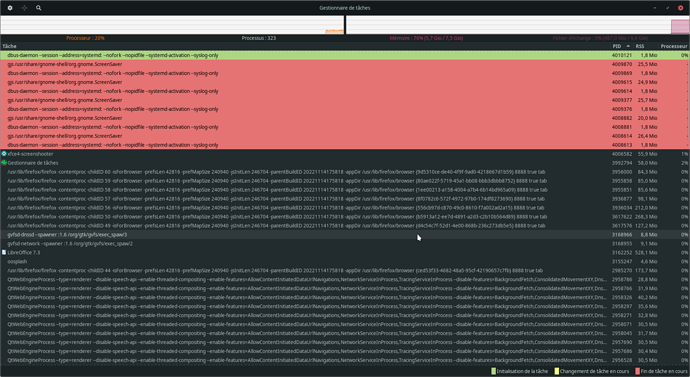Click red Fin de tâche swatch
Viewport: 690px width, 377px height.
[x=638, y=371]
